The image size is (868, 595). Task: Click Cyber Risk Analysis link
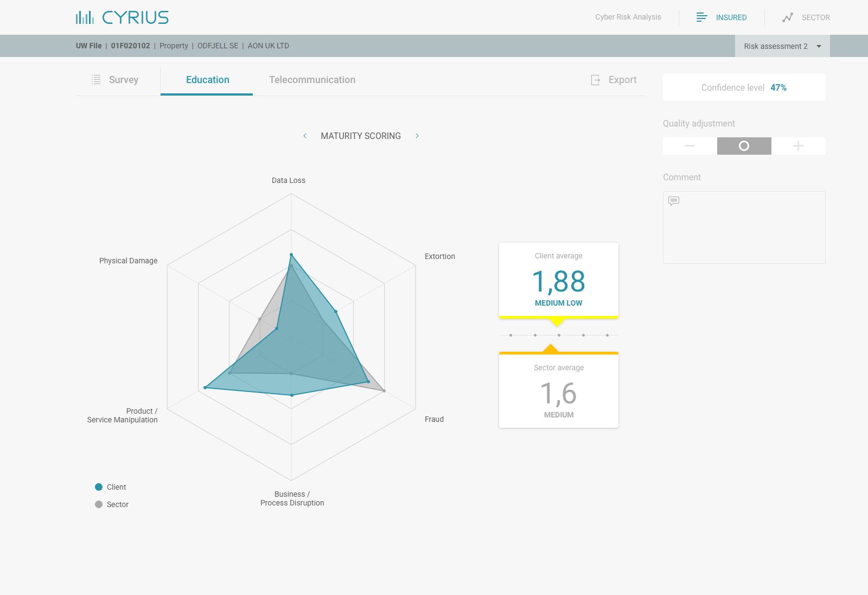coord(628,17)
